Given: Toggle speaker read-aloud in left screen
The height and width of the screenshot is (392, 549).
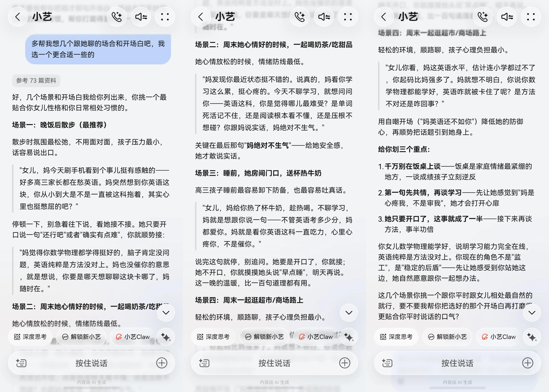Looking at the screenshot, I should pyautogui.click(x=141, y=17).
